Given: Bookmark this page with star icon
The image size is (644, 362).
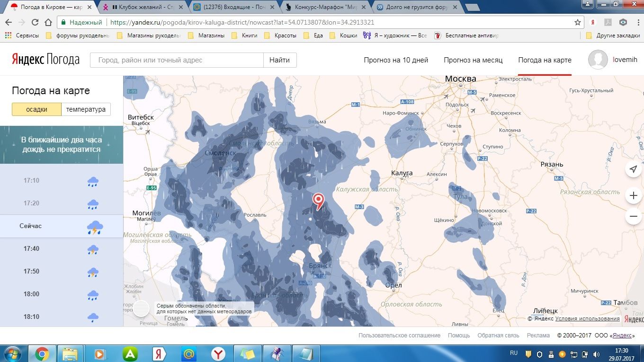Looking at the screenshot, I should pos(577,22).
